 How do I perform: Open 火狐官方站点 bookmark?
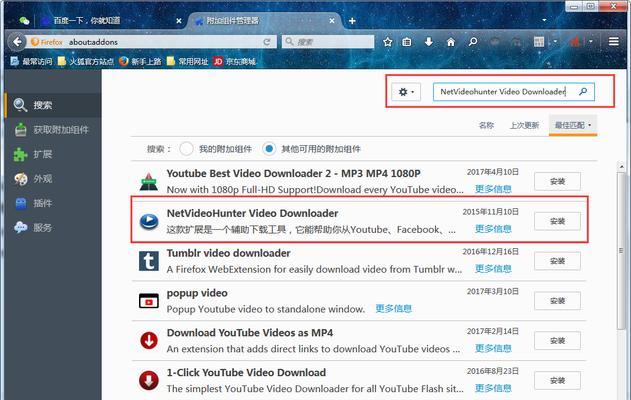[x=86, y=61]
